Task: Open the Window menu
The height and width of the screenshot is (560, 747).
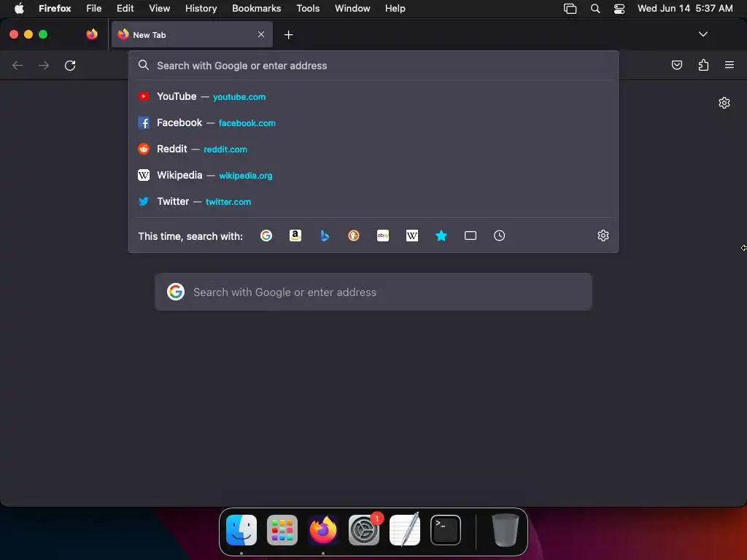Action: point(352,8)
